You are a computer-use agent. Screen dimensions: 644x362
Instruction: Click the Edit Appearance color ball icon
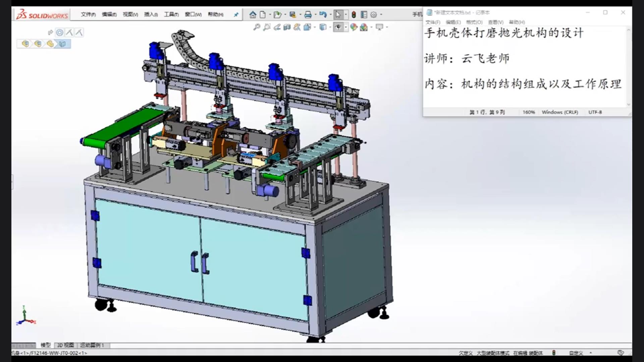pyautogui.click(x=354, y=27)
